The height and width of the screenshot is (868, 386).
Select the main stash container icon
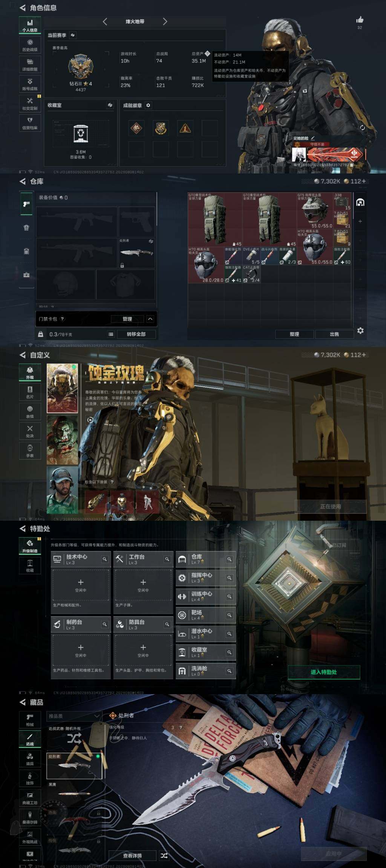tap(360, 202)
